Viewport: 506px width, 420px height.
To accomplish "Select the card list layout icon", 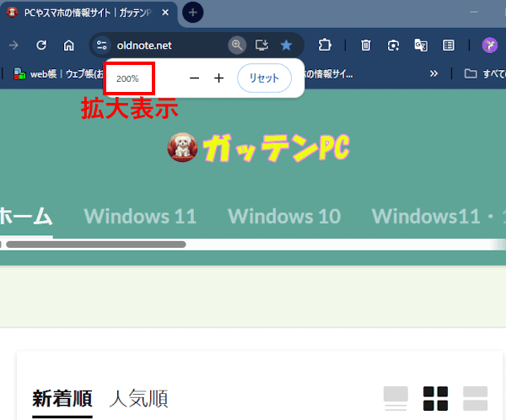I will coord(396,398).
